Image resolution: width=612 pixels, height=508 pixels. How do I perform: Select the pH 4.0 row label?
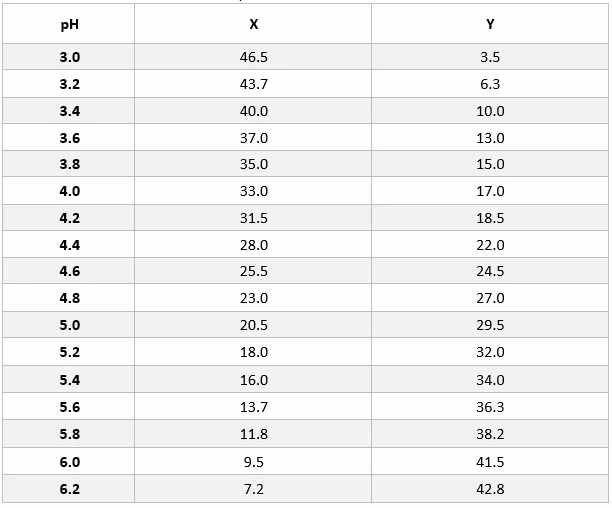point(69,191)
